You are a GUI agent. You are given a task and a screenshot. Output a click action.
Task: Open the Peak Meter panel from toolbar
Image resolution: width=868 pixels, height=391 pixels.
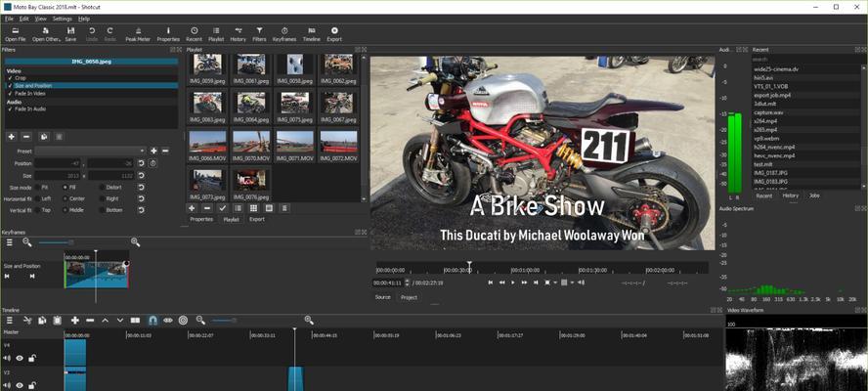138,34
